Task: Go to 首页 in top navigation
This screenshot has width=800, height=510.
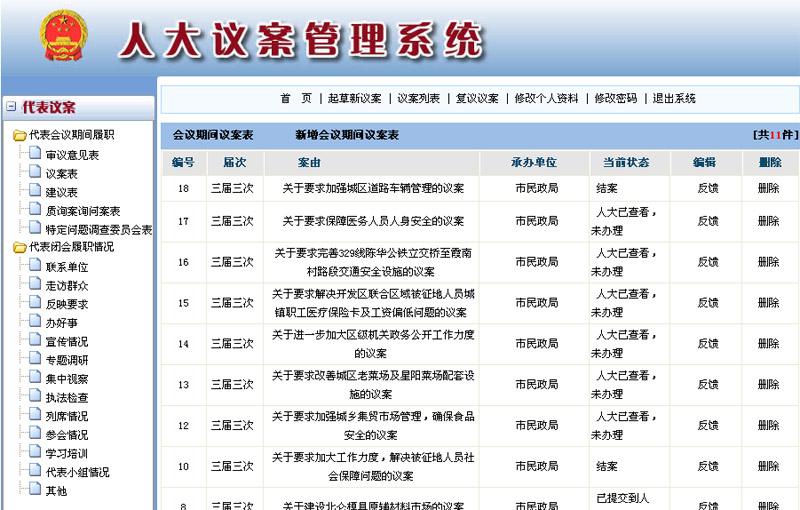Action: [x=295, y=99]
